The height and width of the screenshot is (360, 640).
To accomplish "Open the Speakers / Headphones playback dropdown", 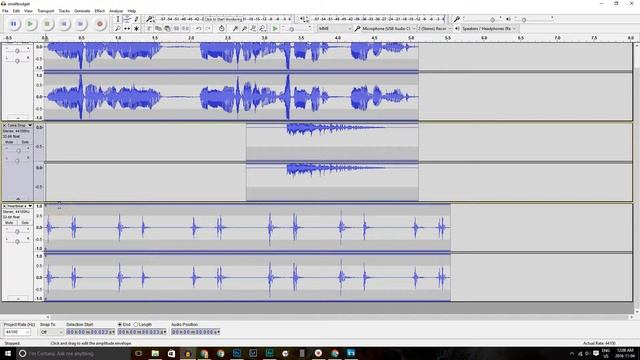I will [x=489, y=29].
